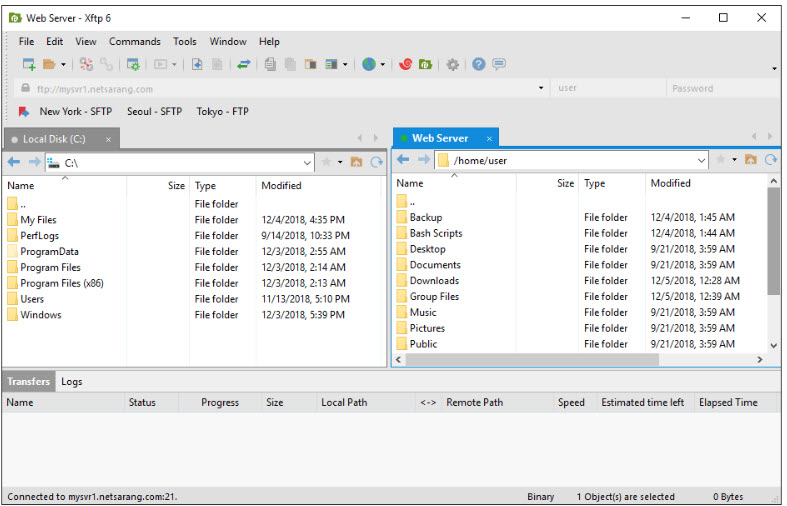Click the synchronize transfer arrows icon
Image resolution: width=787 pixels, height=506 pixels.
(243, 65)
